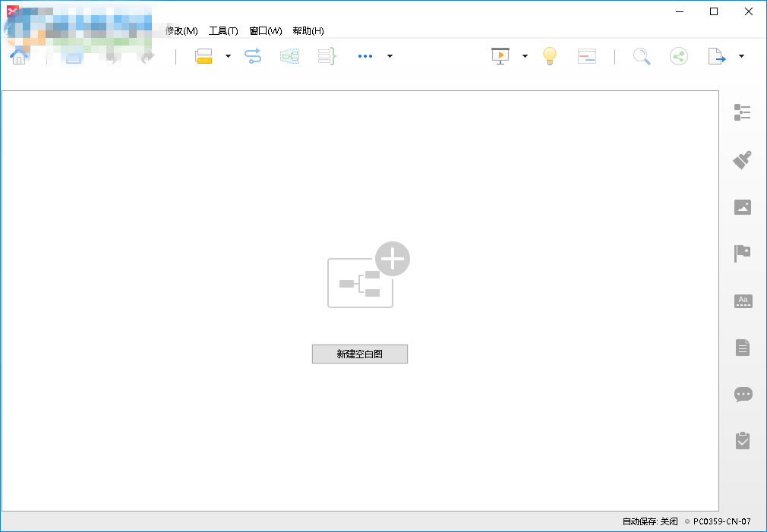
Task: Open the notes panel in the sidebar
Action: (x=743, y=348)
